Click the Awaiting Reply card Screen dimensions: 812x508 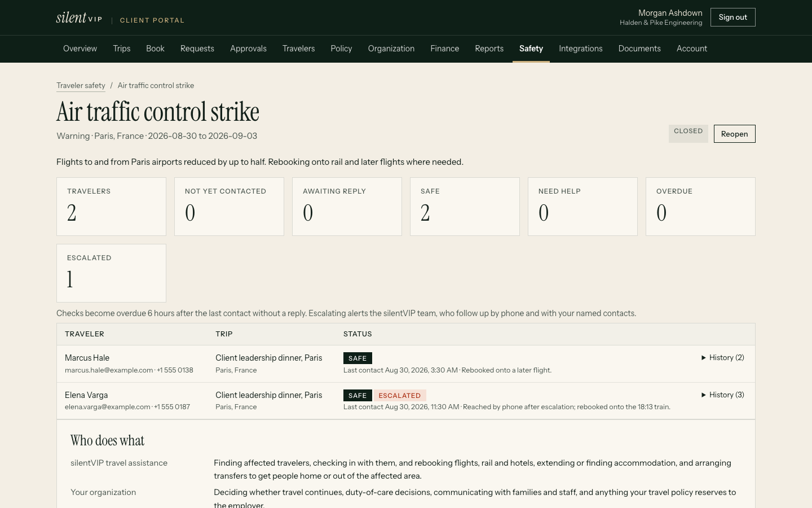tap(347, 207)
